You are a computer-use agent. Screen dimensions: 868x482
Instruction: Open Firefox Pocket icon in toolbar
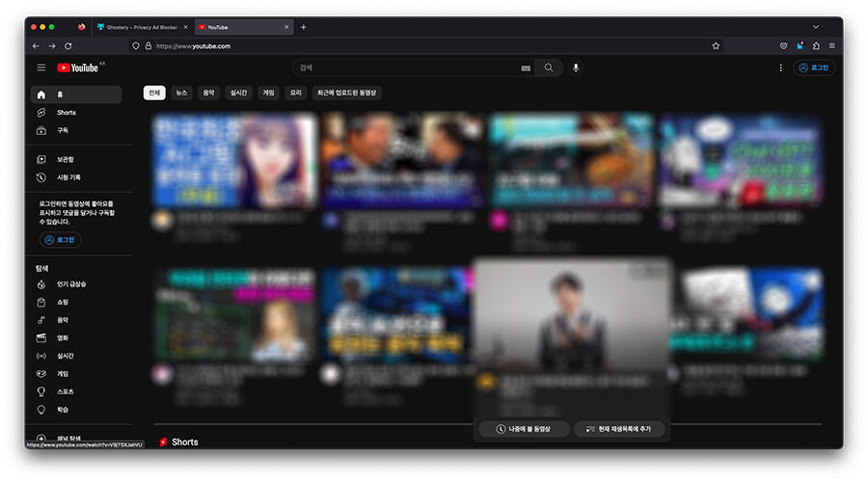[x=783, y=46]
